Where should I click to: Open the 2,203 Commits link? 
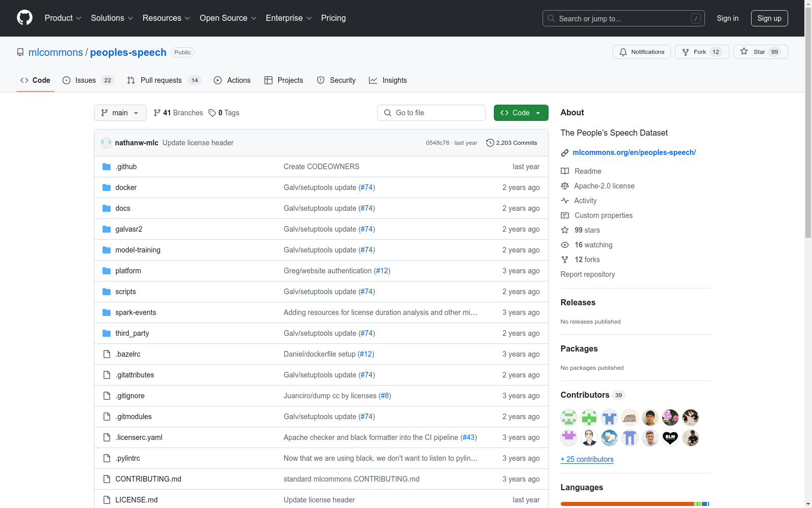pyautogui.click(x=512, y=143)
